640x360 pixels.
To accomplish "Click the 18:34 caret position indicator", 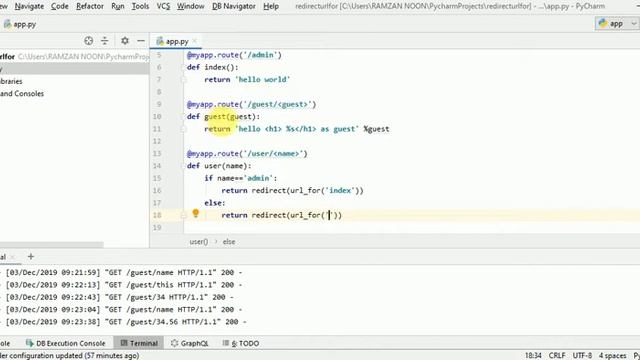I will click(x=533, y=356).
